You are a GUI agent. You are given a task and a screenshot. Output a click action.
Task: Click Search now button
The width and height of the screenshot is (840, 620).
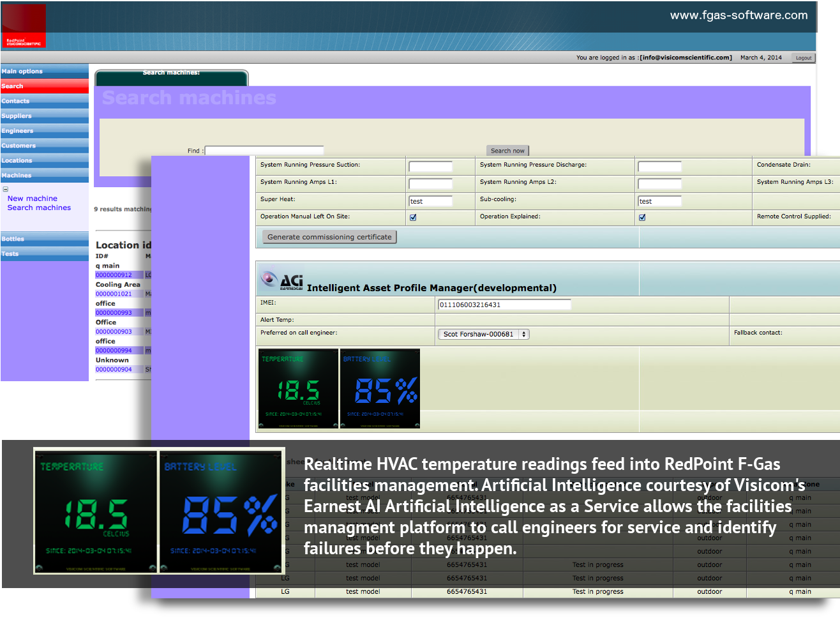pyautogui.click(x=507, y=151)
